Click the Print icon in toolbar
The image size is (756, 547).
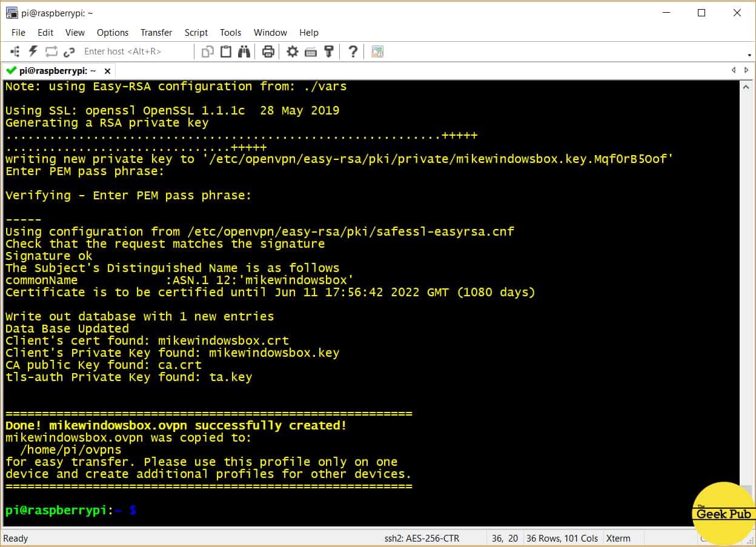(x=268, y=51)
